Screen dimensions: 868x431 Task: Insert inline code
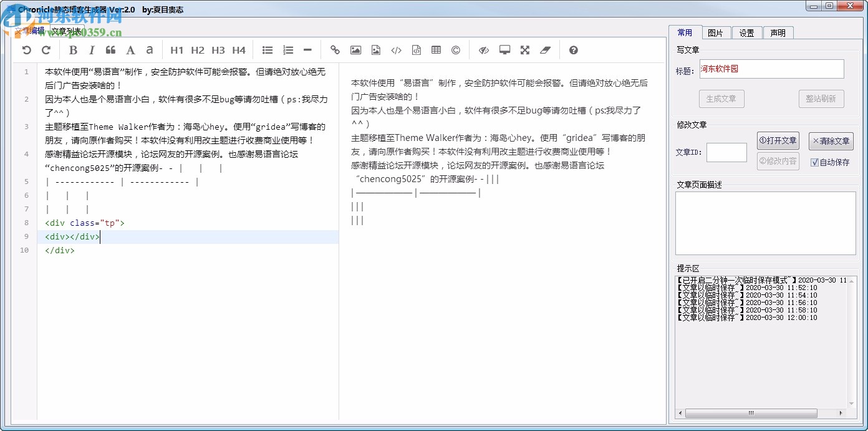coord(396,50)
